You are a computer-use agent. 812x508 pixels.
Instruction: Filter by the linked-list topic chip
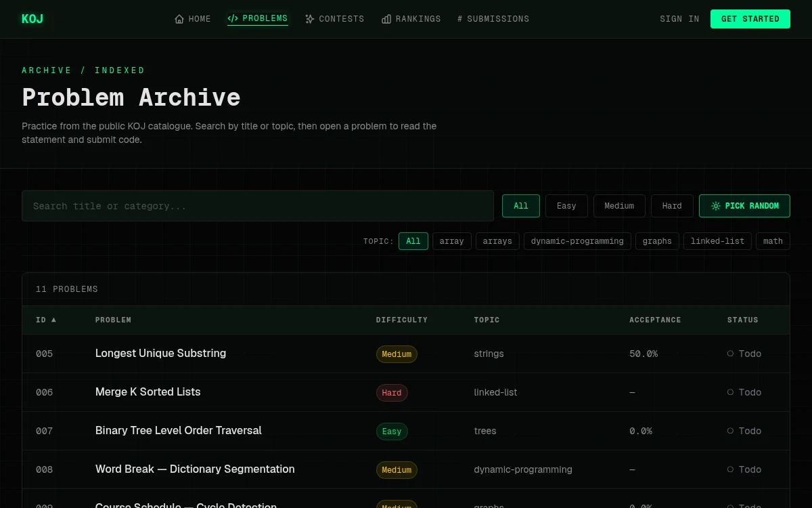pos(717,241)
